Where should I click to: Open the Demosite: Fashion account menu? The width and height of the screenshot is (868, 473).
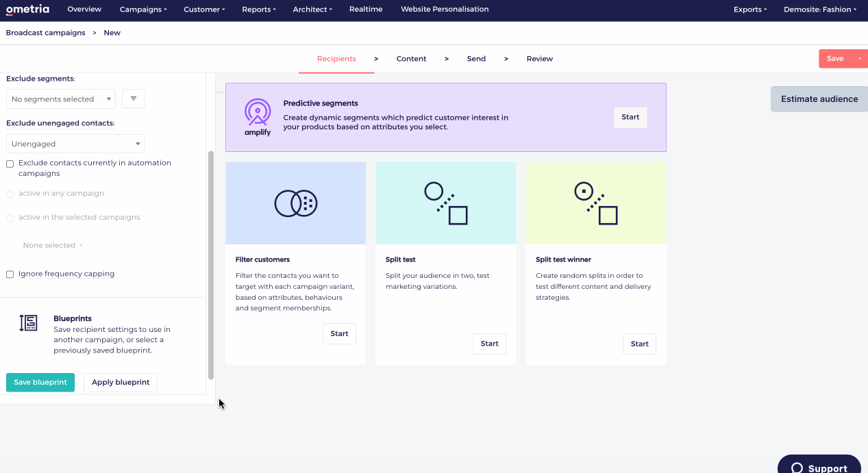pos(820,10)
